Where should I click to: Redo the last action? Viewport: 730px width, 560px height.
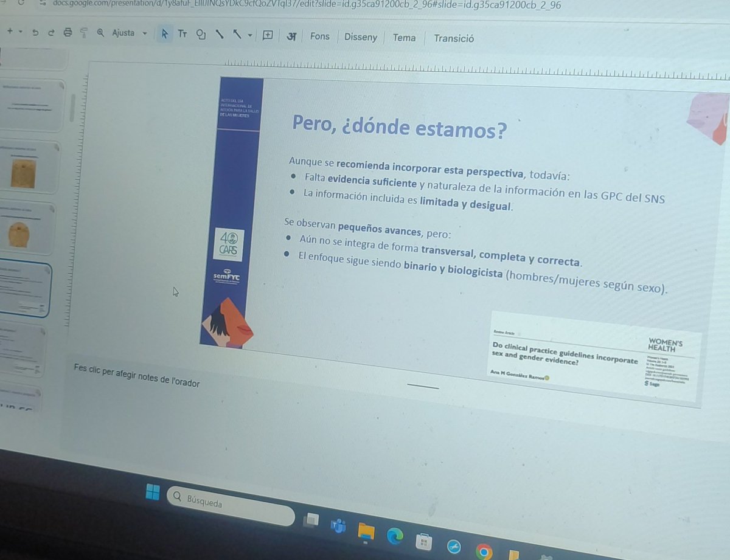tap(51, 32)
